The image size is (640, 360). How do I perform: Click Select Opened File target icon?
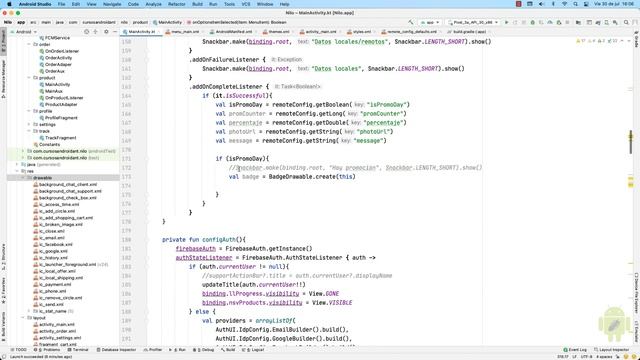coord(86,31)
